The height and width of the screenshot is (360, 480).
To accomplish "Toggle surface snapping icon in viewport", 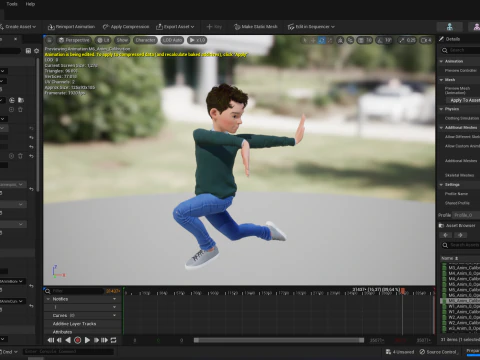I will [350, 40].
